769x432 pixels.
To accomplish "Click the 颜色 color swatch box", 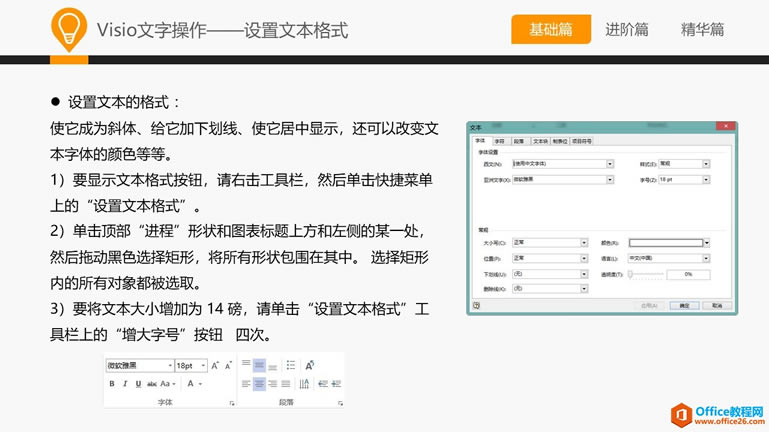I will [x=666, y=243].
